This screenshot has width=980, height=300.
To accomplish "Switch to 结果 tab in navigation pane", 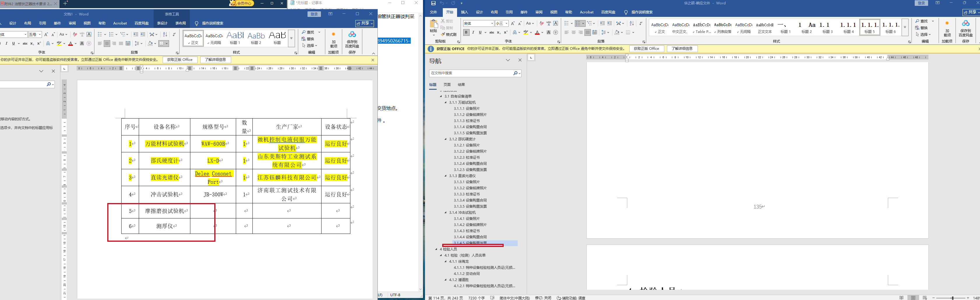I will click(461, 84).
